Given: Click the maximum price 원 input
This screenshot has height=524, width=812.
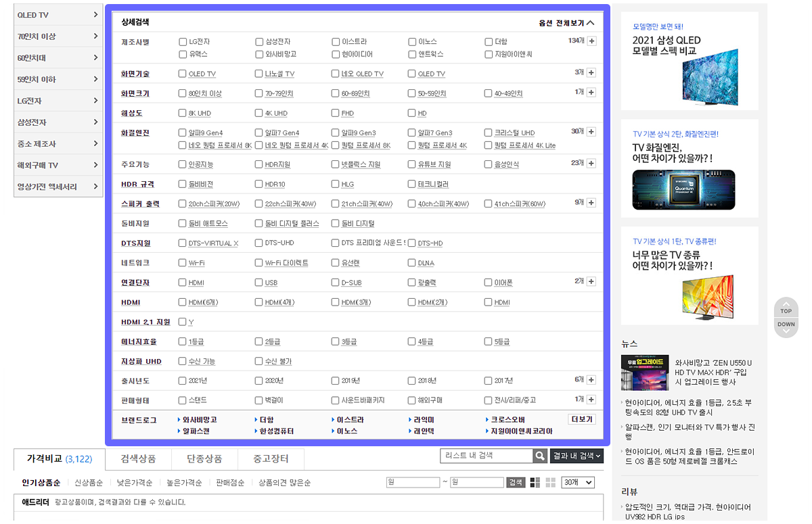Looking at the screenshot, I should pos(477,483).
